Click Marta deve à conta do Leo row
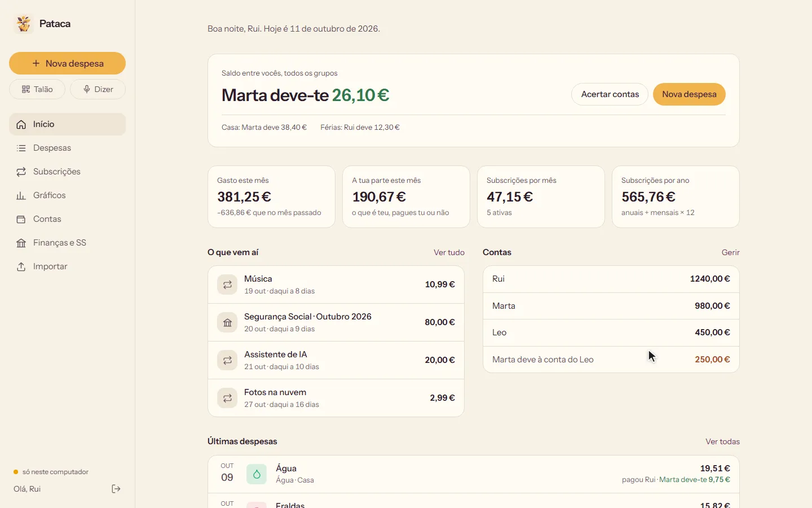Viewport: 812px width, 508px height. (x=611, y=360)
